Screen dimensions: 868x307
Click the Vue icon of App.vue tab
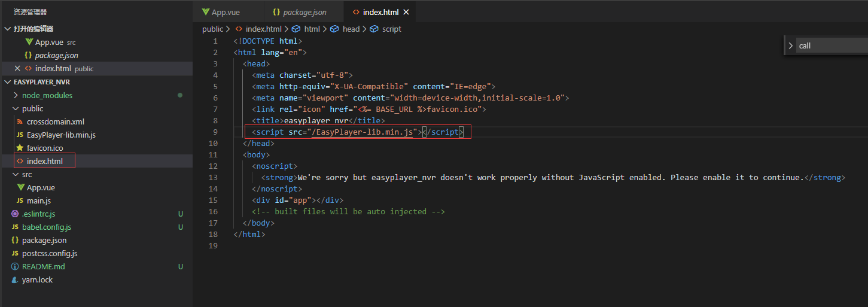click(x=206, y=12)
